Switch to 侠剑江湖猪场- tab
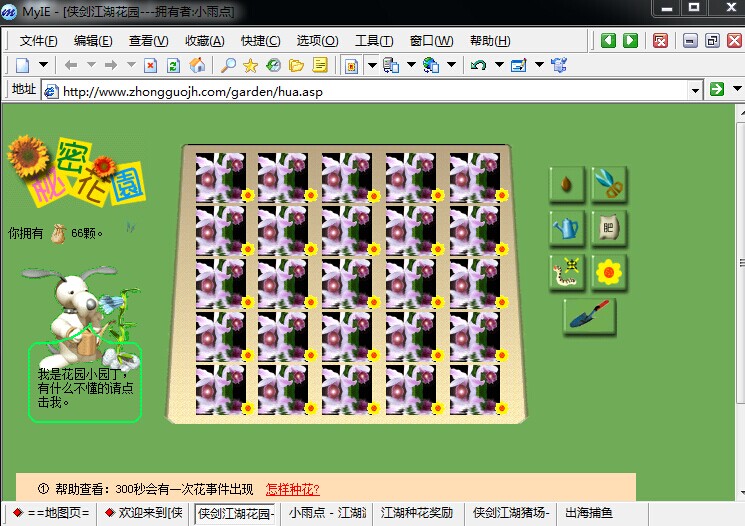 (x=511, y=513)
